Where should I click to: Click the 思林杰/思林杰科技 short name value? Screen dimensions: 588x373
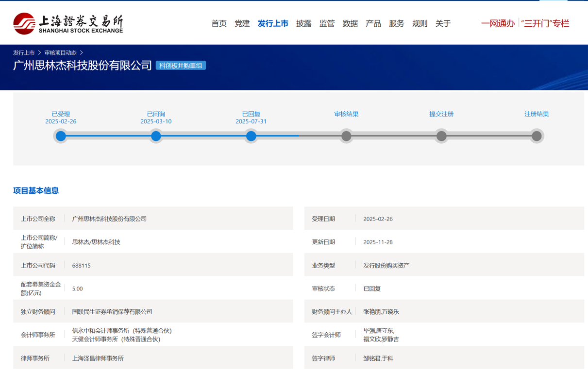(x=96, y=242)
